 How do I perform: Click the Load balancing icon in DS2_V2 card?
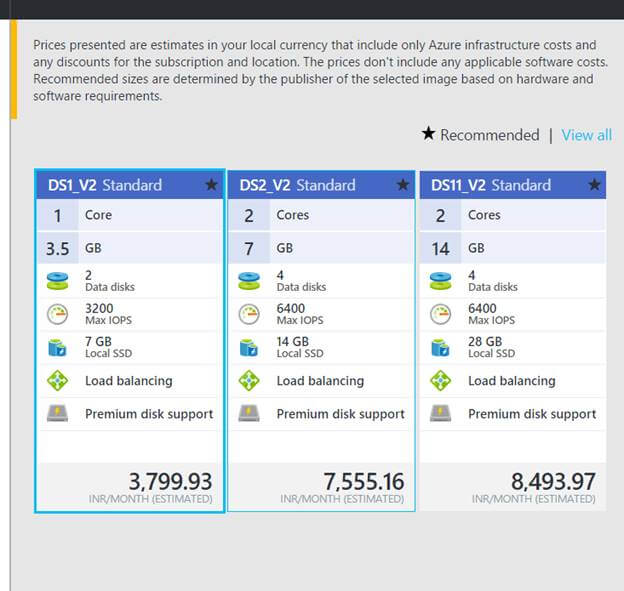(249, 380)
